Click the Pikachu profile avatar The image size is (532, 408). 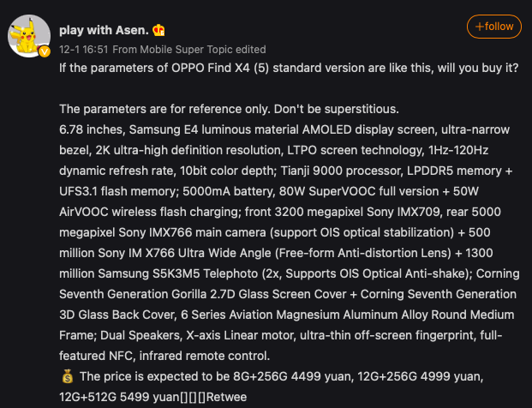coord(27,34)
